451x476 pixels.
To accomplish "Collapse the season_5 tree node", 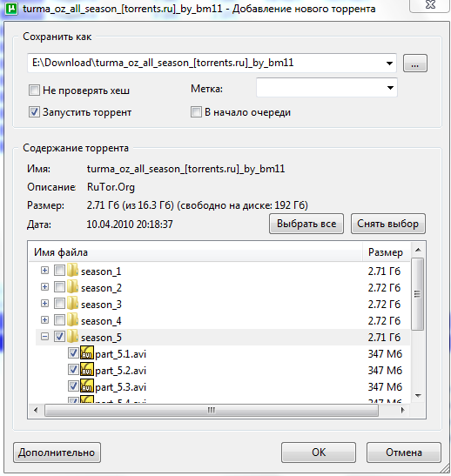I will [44, 337].
